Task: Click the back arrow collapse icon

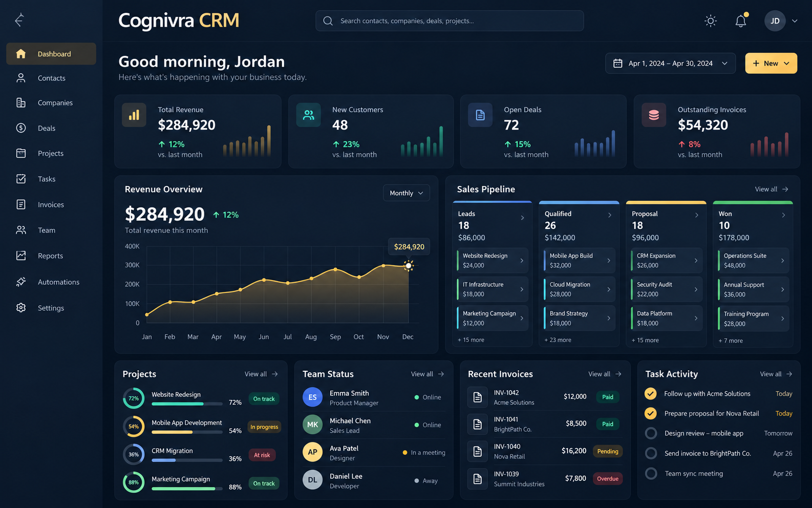Action: (19, 20)
